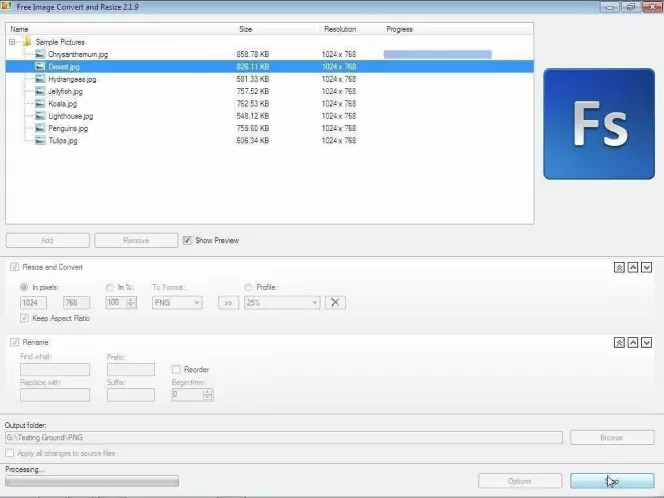Click the Remove button
The width and height of the screenshot is (664, 498).
136,240
